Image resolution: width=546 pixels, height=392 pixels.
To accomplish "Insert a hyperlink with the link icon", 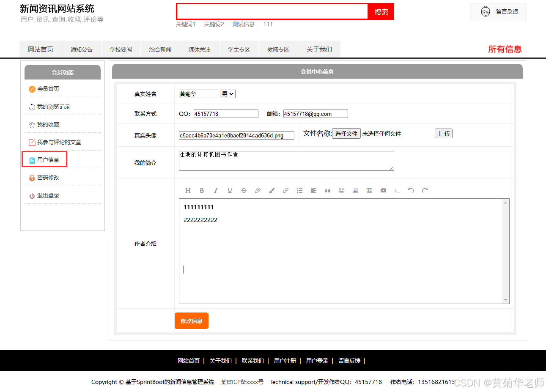I will click(285, 190).
